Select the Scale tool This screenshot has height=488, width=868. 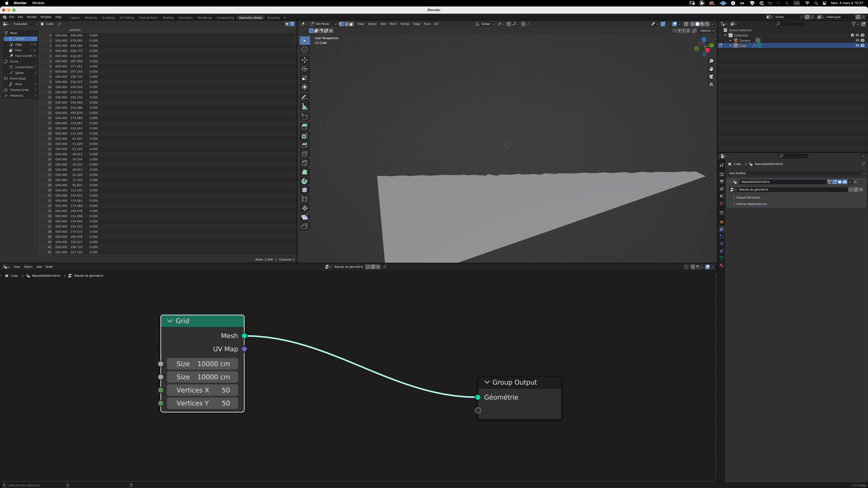pos(305,78)
